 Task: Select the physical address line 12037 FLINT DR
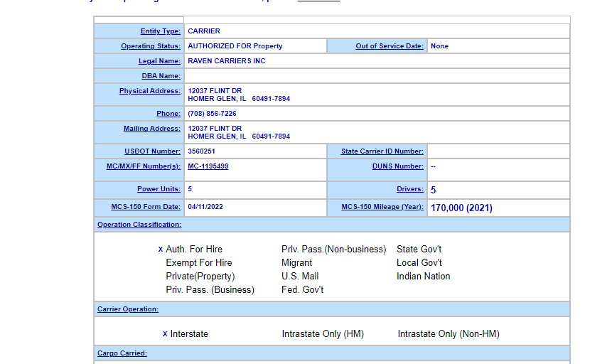click(215, 90)
